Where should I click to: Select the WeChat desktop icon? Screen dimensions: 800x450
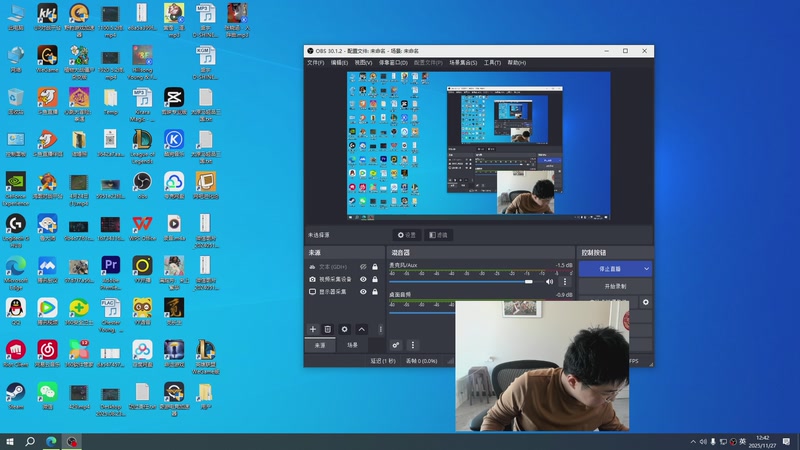point(47,396)
